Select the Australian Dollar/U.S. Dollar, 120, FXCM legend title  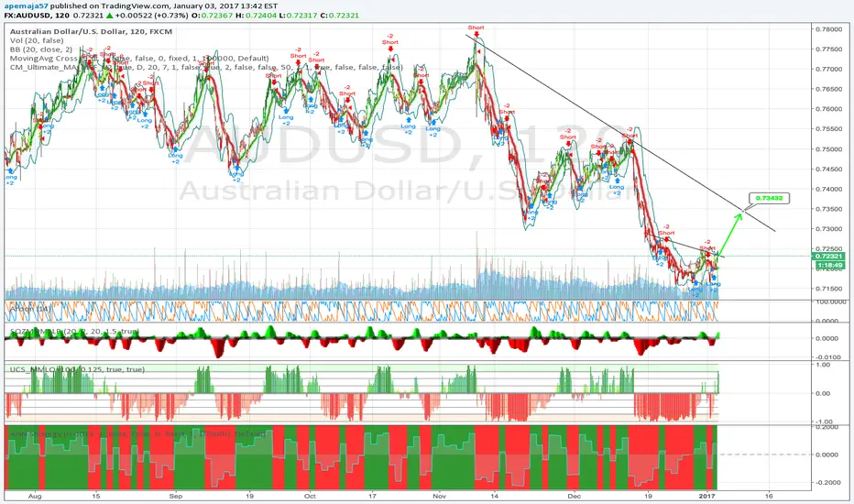[91, 31]
